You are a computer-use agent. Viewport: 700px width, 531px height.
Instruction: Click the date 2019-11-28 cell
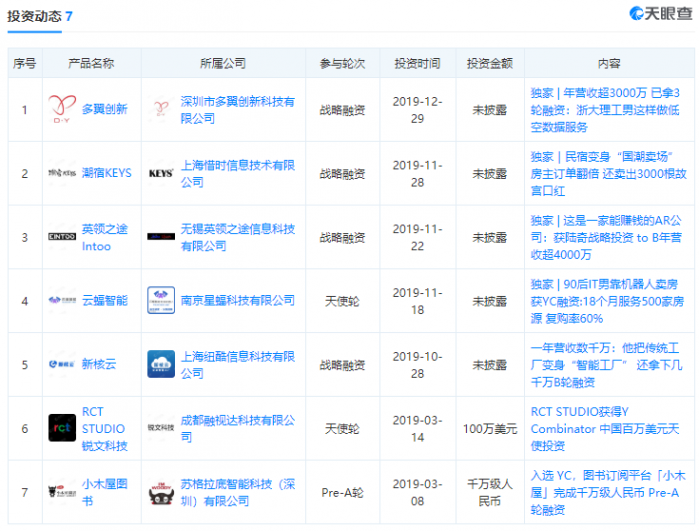[417, 174]
